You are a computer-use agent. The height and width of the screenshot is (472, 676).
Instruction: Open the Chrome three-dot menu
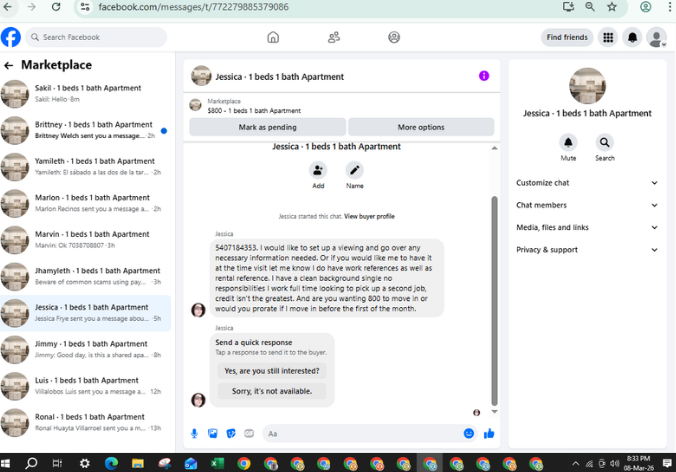click(x=669, y=7)
